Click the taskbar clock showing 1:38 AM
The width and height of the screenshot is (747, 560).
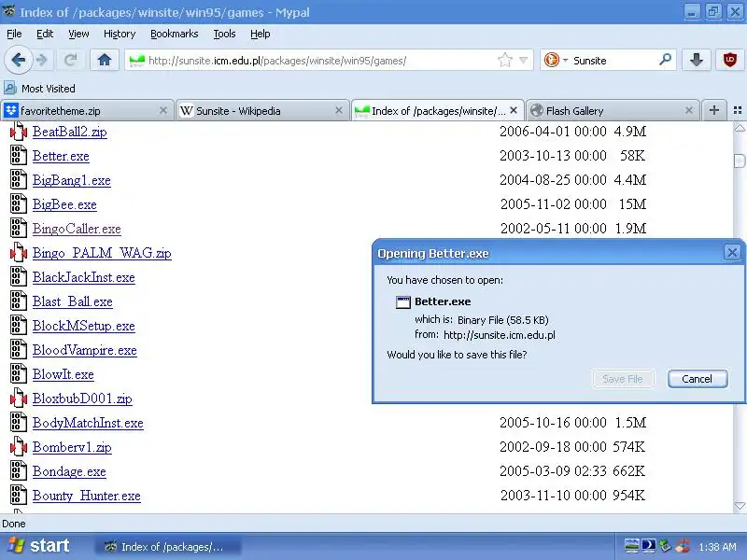click(717, 547)
